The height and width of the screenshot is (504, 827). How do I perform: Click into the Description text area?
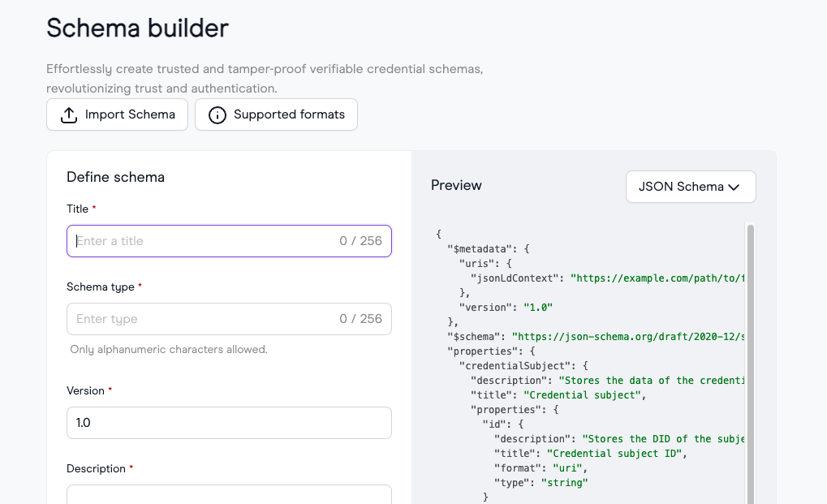point(229,494)
